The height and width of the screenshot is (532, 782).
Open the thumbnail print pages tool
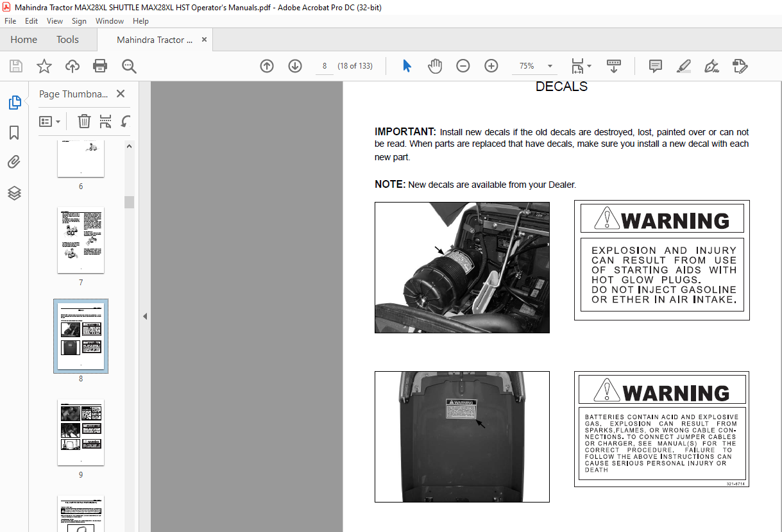click(x=106, y=121)
